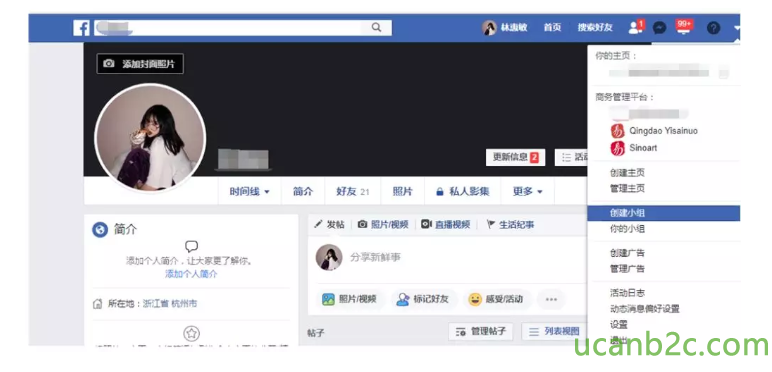Click the large profile picture

coord(150,137)
